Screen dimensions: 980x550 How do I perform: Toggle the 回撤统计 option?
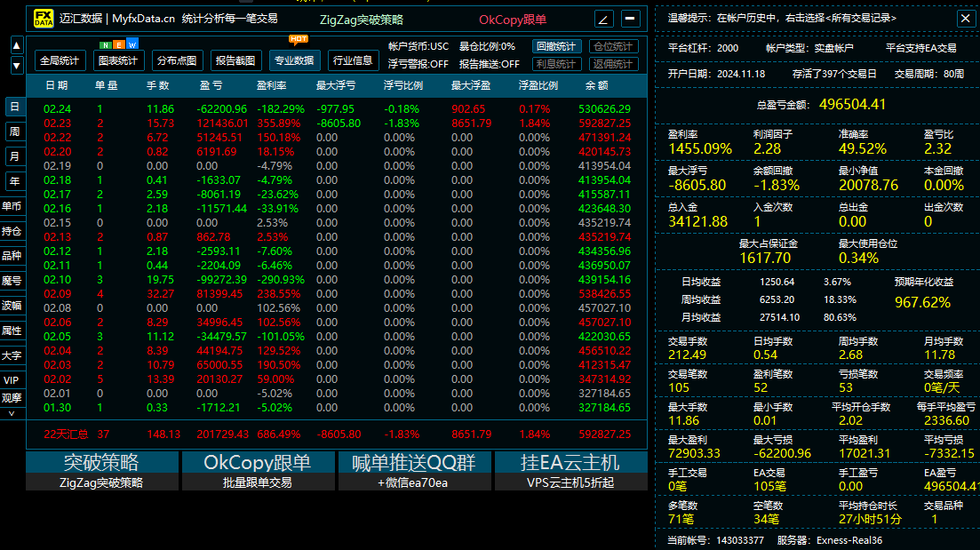click(x=556, y=46)
